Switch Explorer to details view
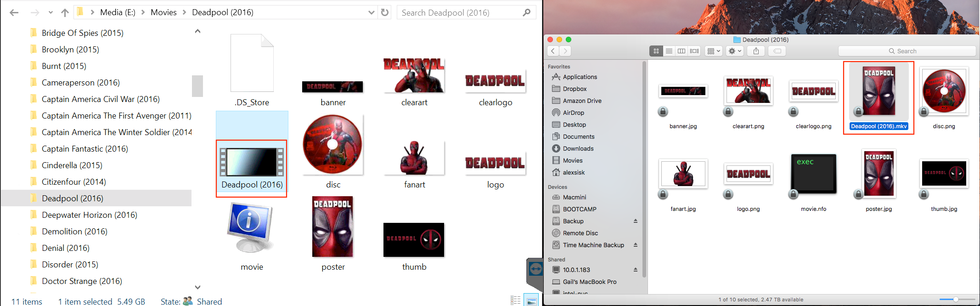 [516, 300]
